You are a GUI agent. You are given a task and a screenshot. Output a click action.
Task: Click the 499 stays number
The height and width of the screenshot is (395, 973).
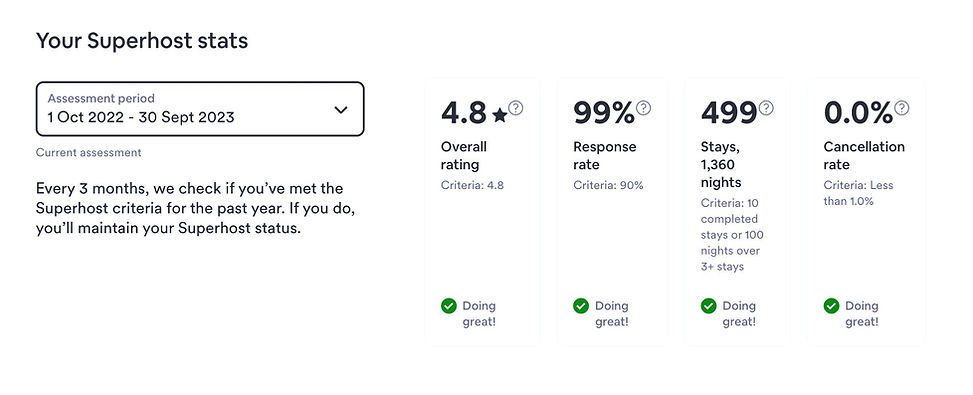pyautogui.click(x=729, y=113)
